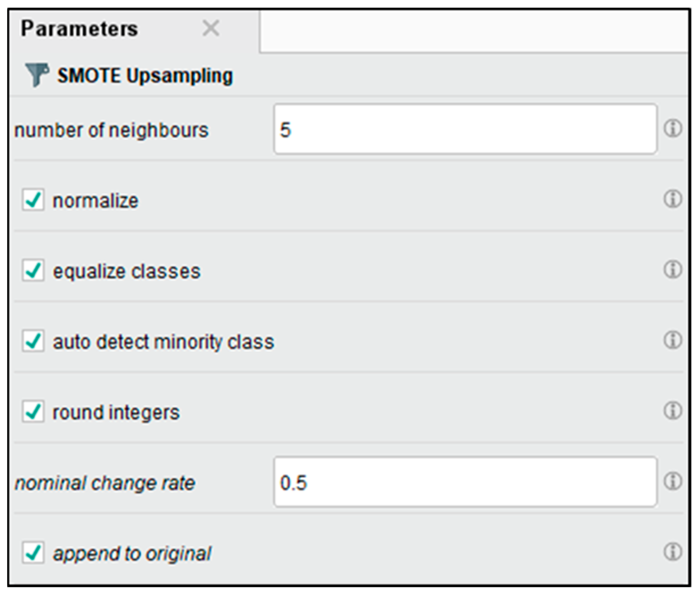Uncheck append to original option
Screen dimensions: 700x596
click(x=33, y=553)
